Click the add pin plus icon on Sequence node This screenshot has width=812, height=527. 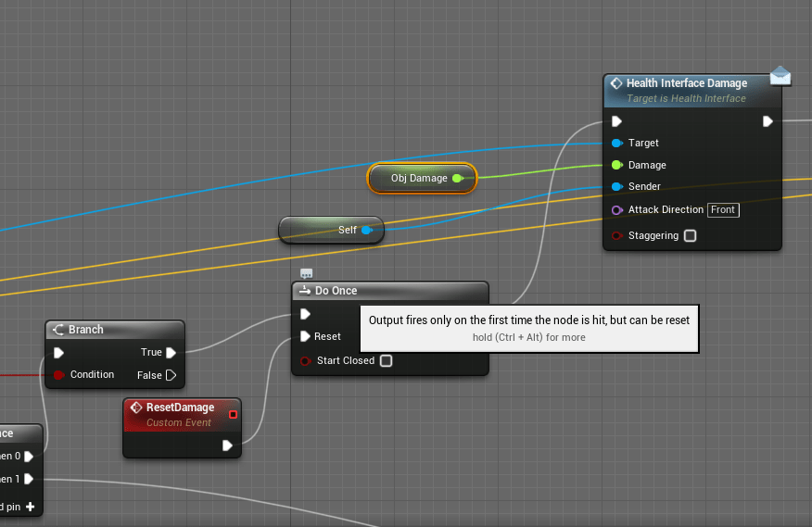pos(30,507)
